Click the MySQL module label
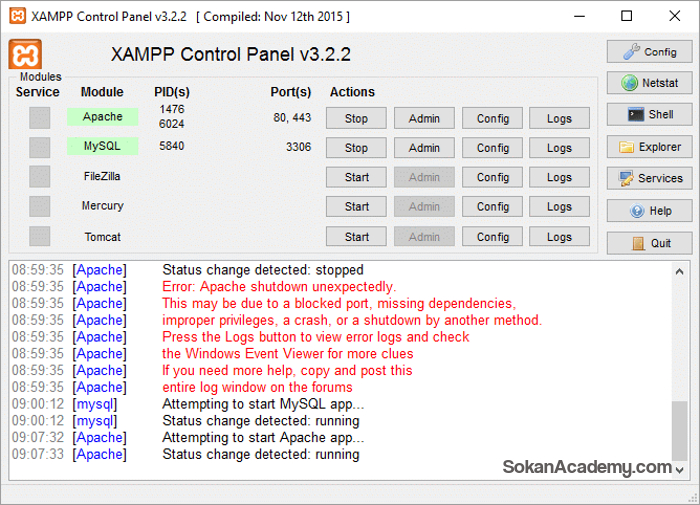Screen dimensions: 700x505 102,146
